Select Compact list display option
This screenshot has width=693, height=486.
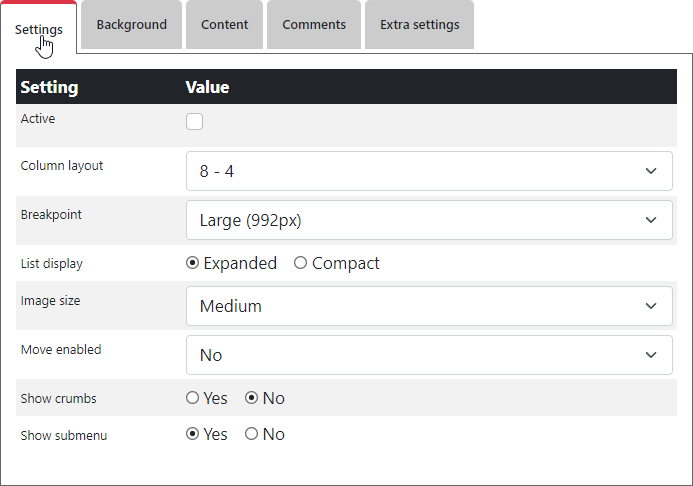301,264
